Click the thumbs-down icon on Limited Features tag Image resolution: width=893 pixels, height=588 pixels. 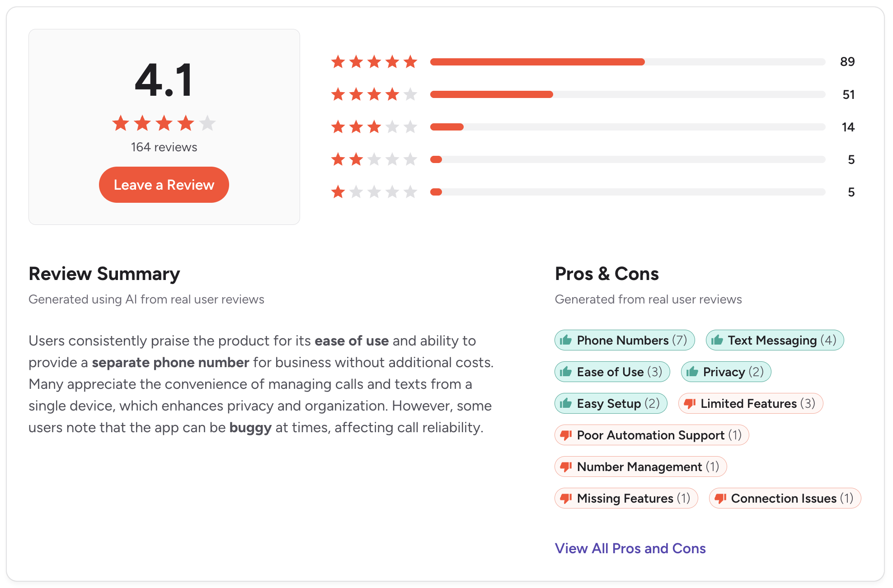click(x=690, y=403)
